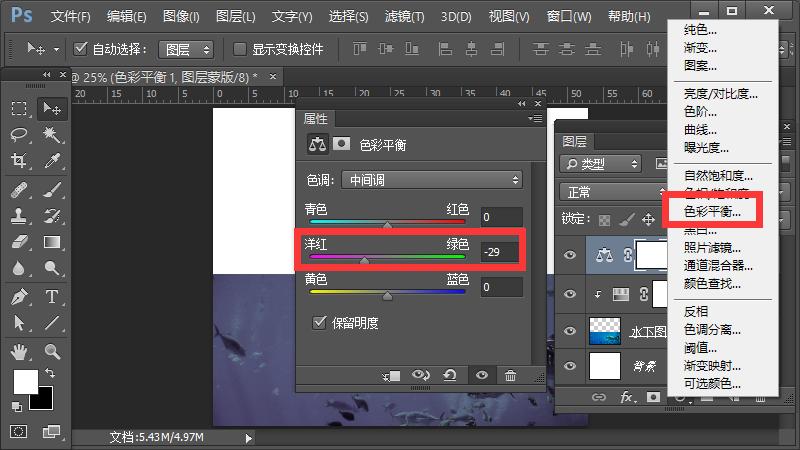Select the Brush tool

tap(52, 190)
